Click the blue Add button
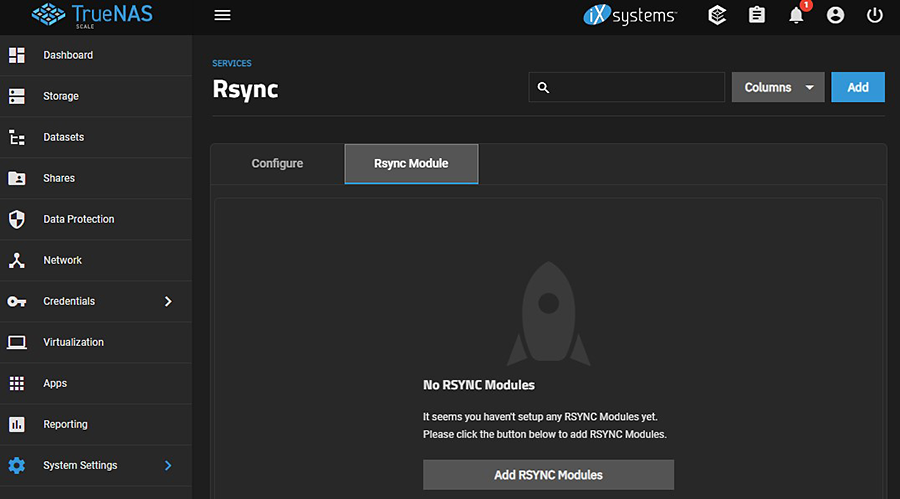Viewport: 900px width, 499px height. click(858, 87)
